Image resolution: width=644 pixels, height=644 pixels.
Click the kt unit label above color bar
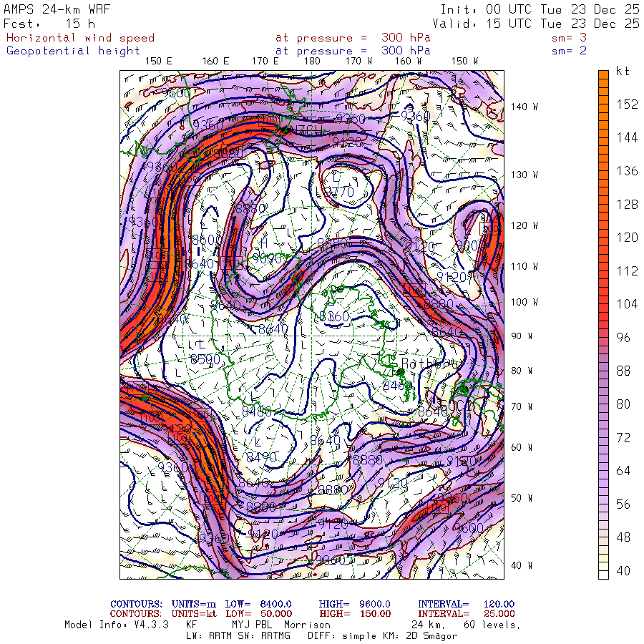(x=623, y=71)
